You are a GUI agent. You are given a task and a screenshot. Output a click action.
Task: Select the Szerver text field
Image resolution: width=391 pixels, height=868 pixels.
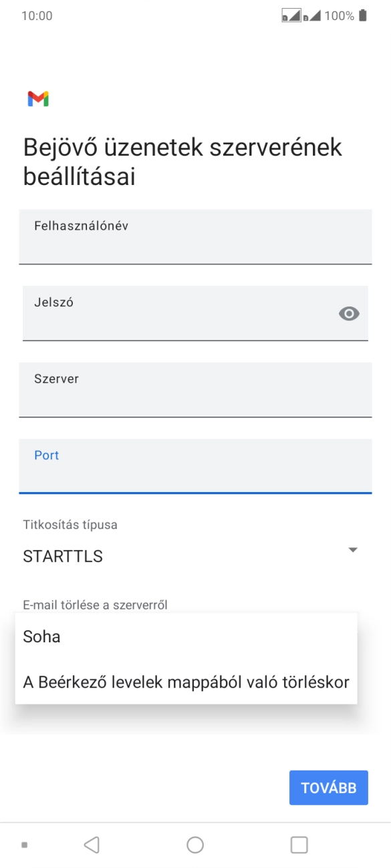tap(195, 391)
